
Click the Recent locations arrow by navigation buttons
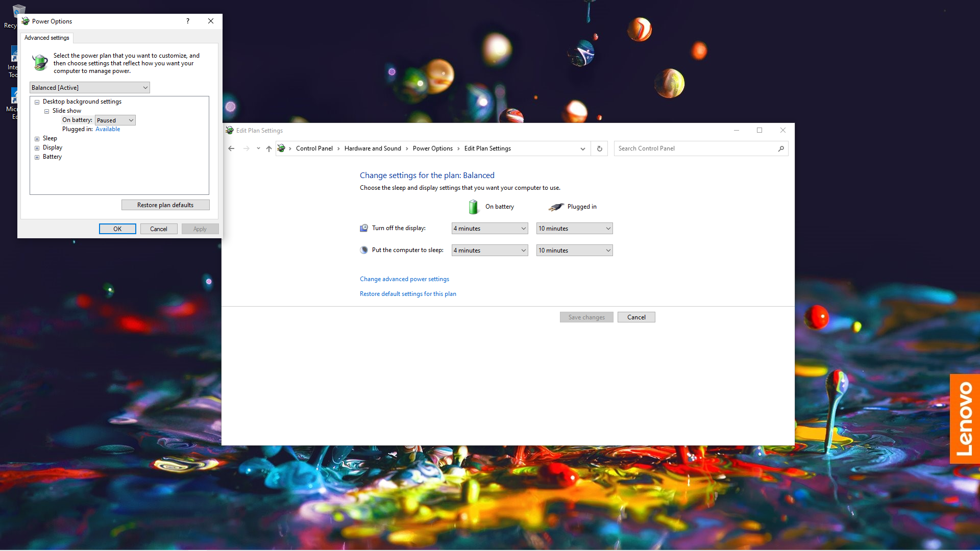click(258, 148)
